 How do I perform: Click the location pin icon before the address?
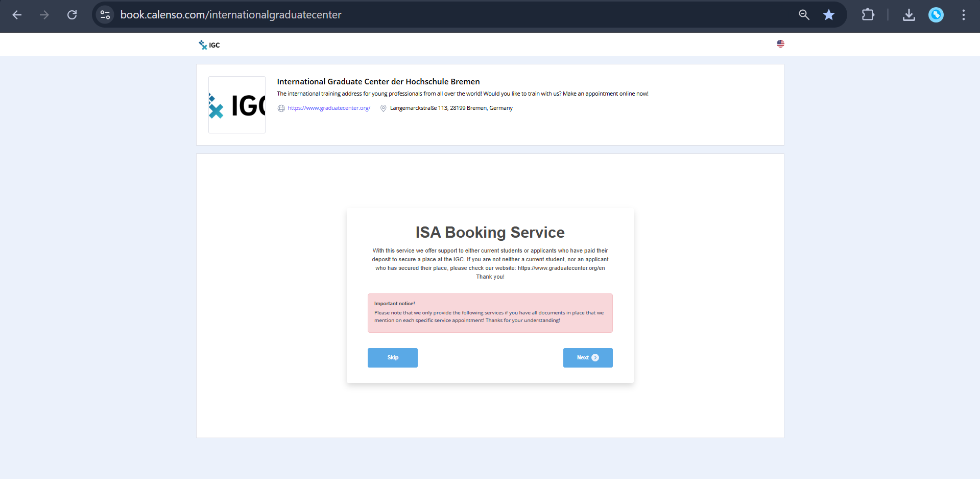384,108
